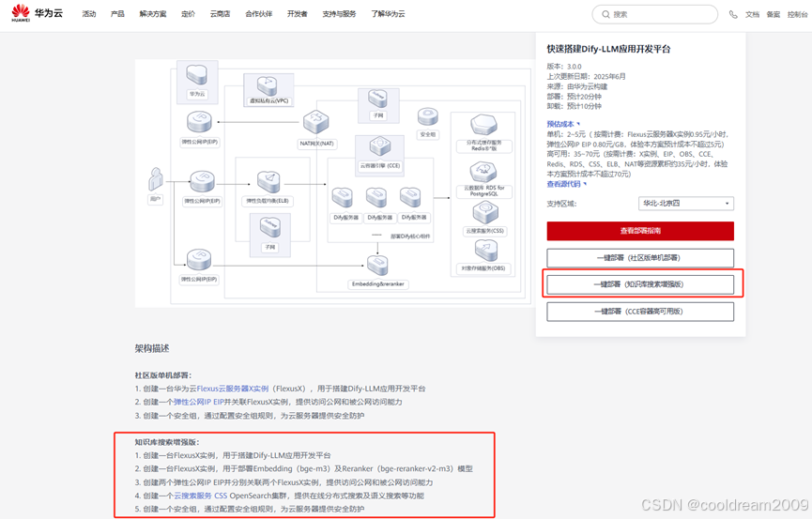This screenshot has width=812, height=519.
Task: Click the 部署: 预计20分钟 text
Action: click(x=574, y=97)
